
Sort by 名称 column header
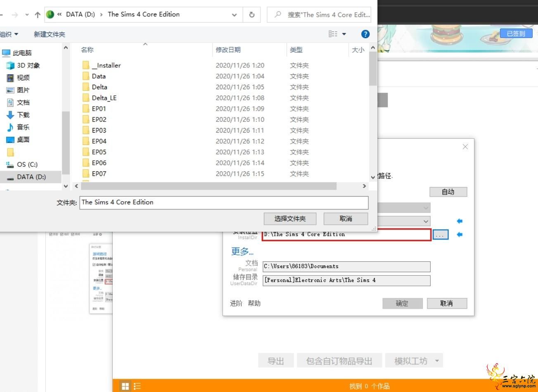tap(87, 50)
